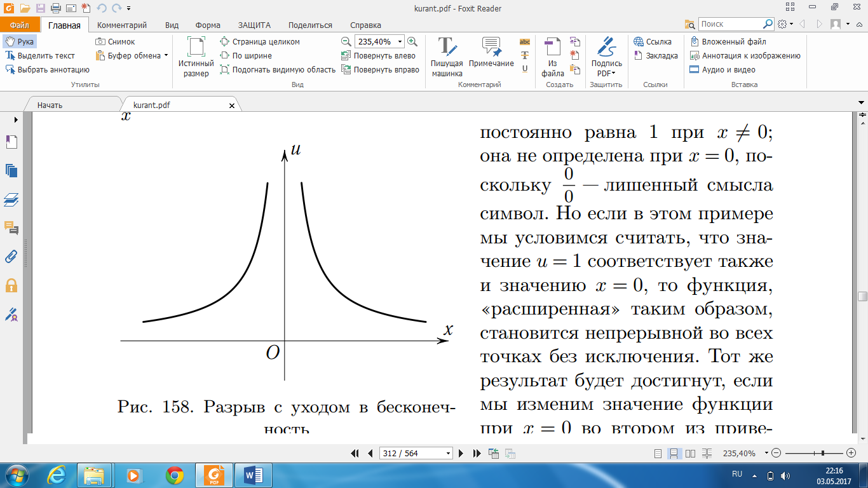Click the zoom in magnifier in ribbon
This screenshot has width=868, height=488.
412,41
